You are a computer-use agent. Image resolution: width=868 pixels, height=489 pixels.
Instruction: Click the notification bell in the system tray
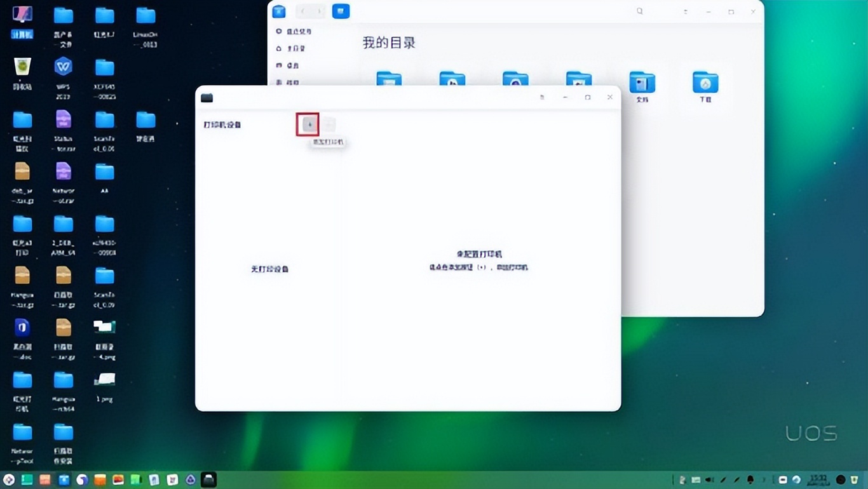(x=750, y=480)
